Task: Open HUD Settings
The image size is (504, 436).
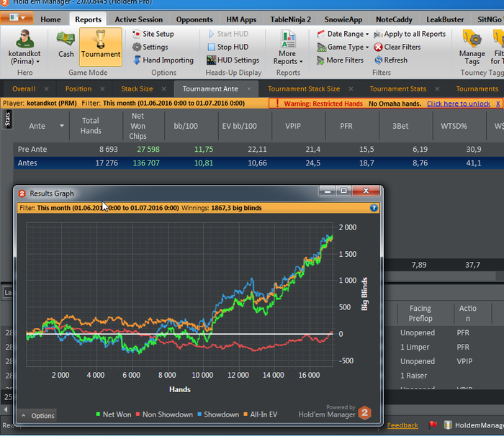Action: pos(233,60)
